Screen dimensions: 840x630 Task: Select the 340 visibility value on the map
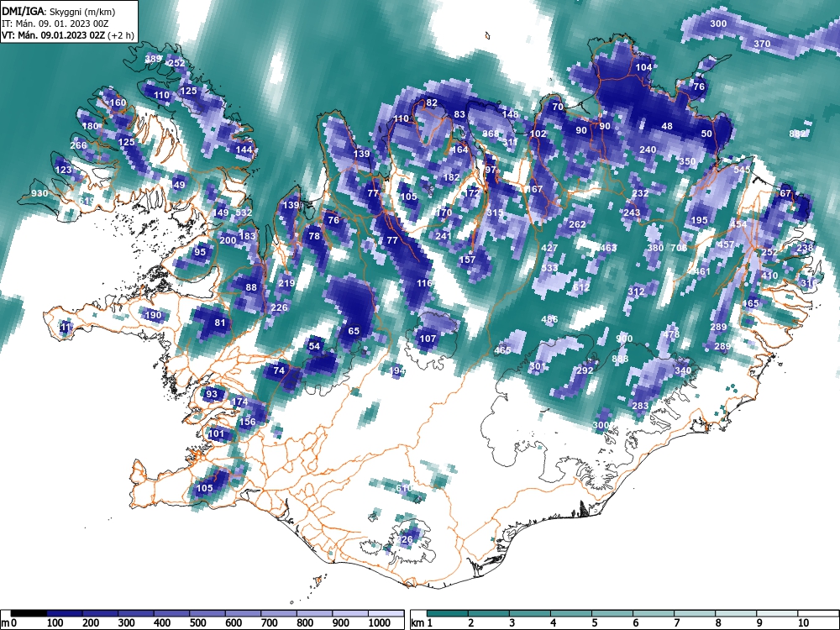tap(683, 370)
